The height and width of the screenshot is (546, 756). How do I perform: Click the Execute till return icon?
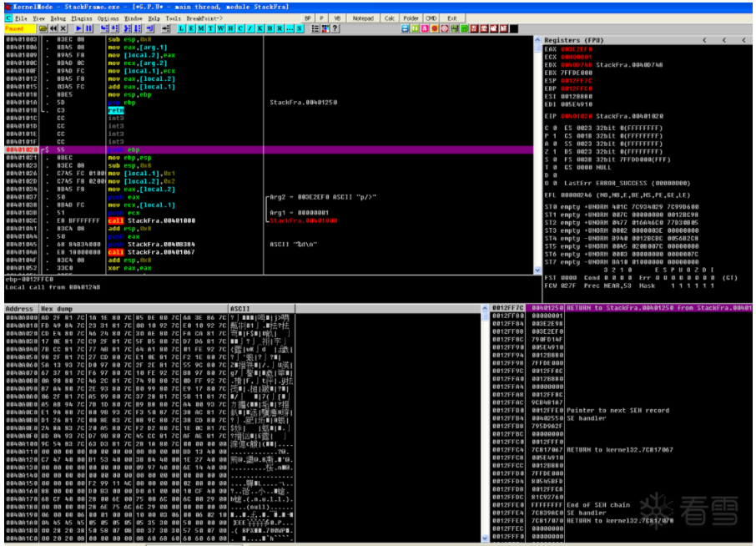pyautogui.click(x=150, y=29)
